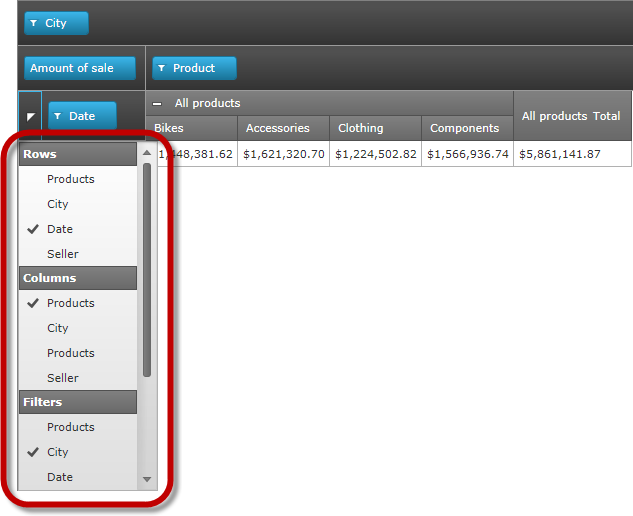
Task: Click the menu's vertical scrollbar thumb
Action: coord(147,270)
